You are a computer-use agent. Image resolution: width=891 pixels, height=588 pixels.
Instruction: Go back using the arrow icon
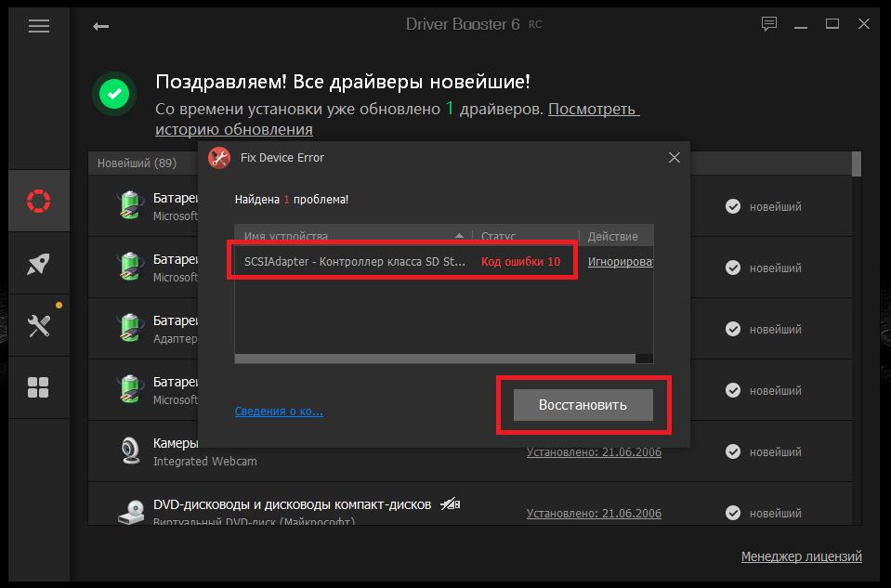pos(100,26)
